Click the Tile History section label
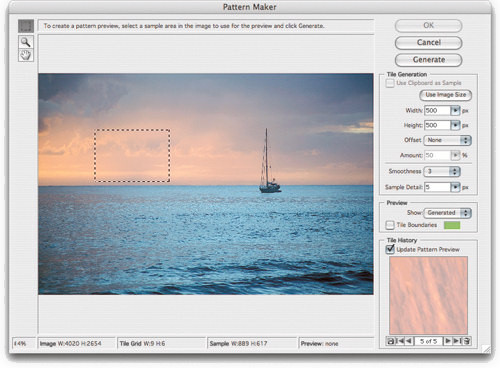This screenshot has height=368, width=500. point(402,240)
